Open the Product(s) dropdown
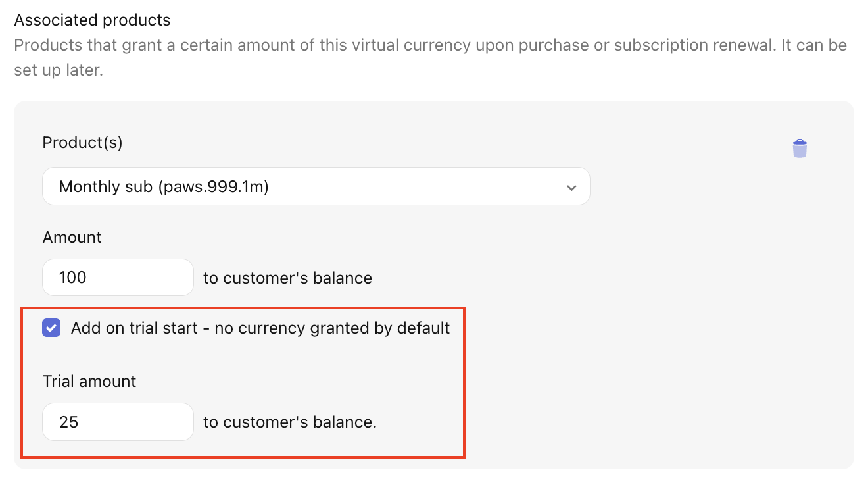 click(x=316, y=186)
